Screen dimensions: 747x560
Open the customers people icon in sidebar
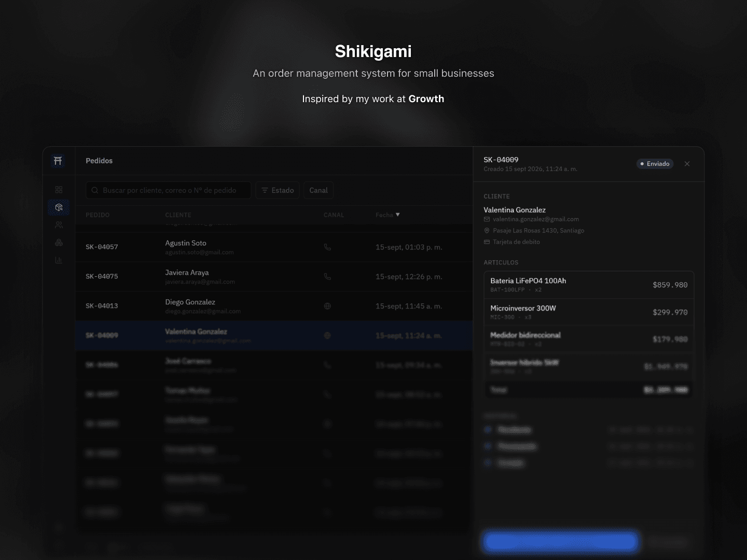[x=59, y=225]
